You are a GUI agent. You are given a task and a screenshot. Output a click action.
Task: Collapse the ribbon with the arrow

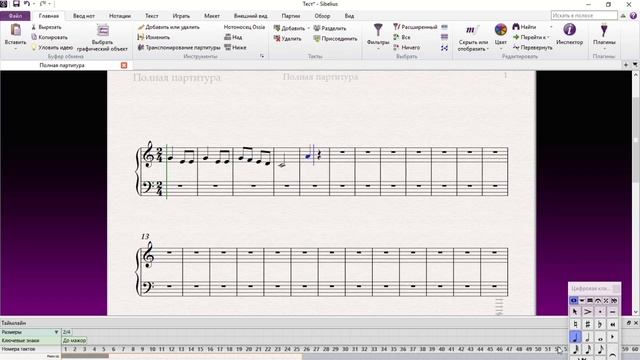[623, 16]
